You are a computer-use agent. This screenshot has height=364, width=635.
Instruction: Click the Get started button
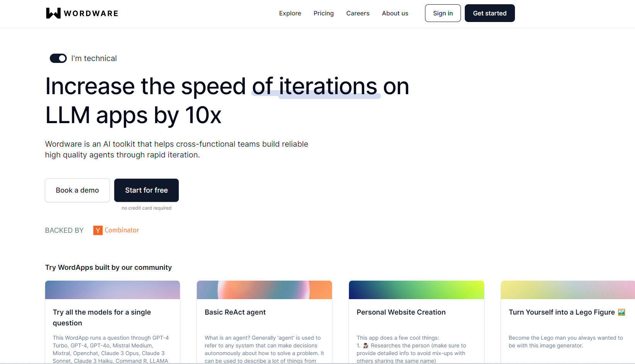tap(489, 13)
